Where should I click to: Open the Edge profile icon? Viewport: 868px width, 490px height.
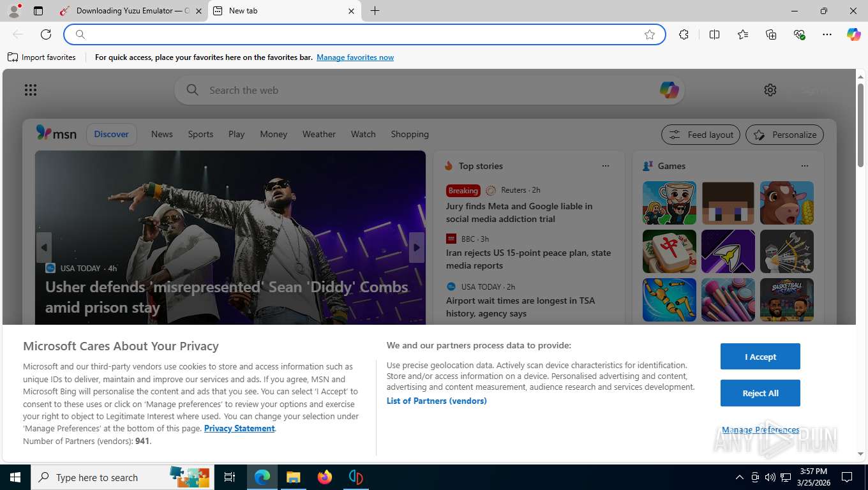[13, 11]
